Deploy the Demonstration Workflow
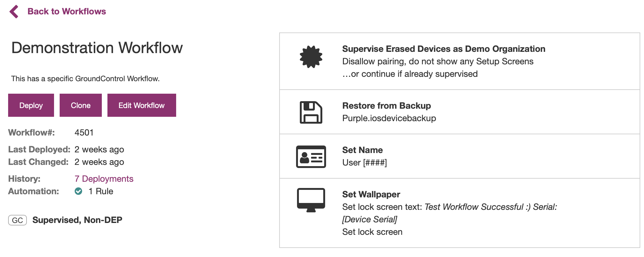 click(x=31, y=105)
